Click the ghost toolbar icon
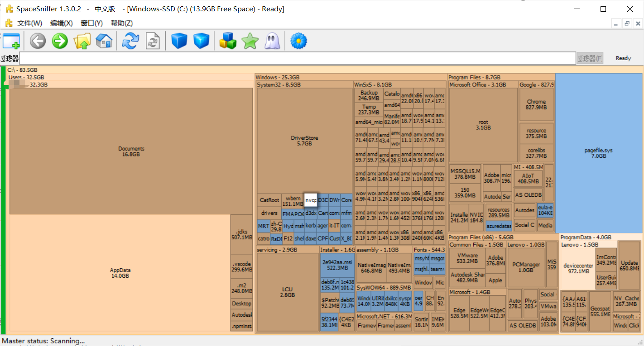The image size is (644, 346). [272, 41]
